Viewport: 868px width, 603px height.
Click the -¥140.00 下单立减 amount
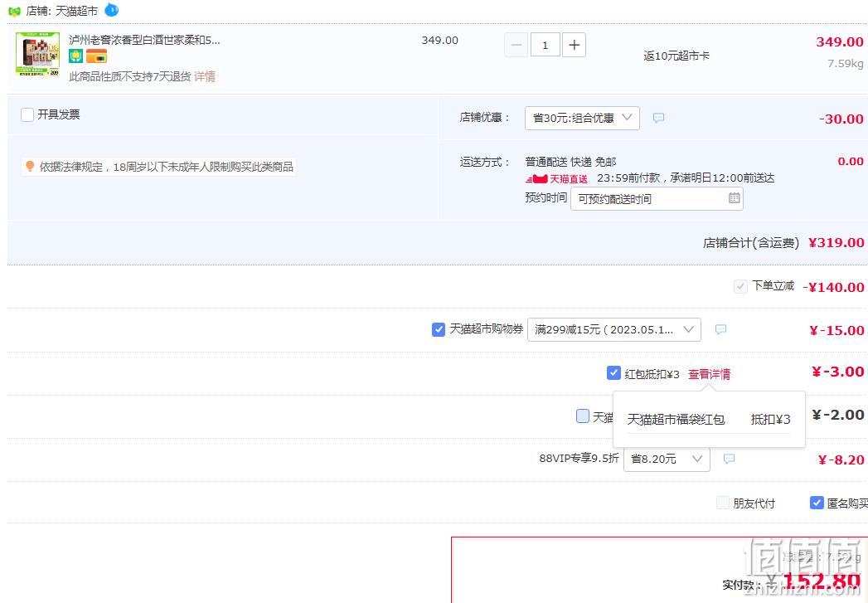833,287
